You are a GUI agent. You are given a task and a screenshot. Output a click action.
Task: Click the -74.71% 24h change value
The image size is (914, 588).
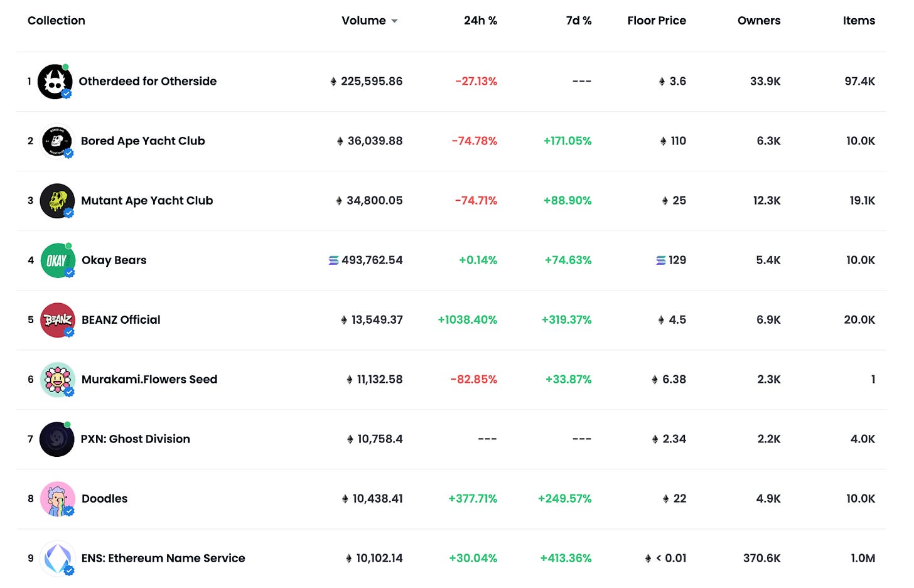(x=476, y=201)
